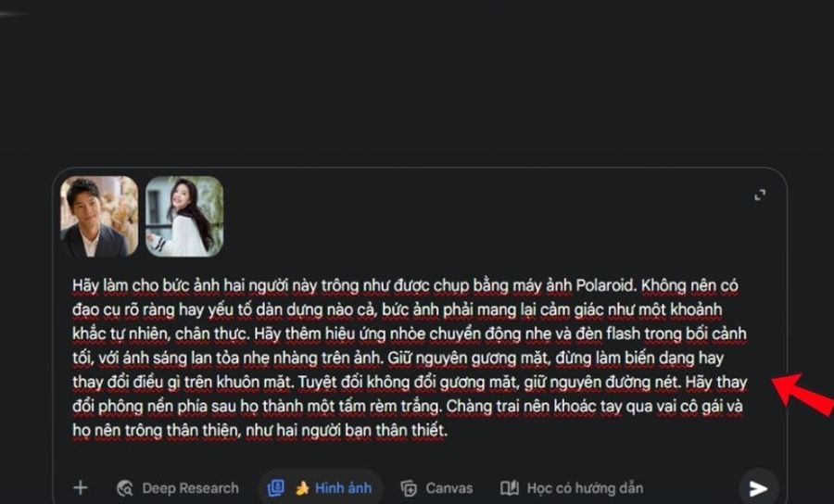Open Học có hướng dẫn option
Viewport: 834px width, 504px height.
click(x=585, y=488)
